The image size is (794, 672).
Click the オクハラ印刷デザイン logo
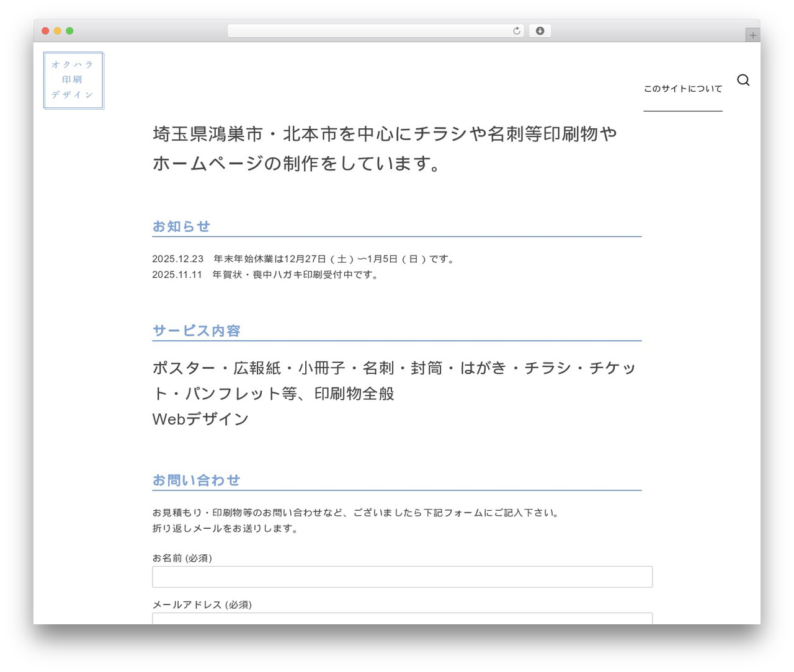point(74,81)
